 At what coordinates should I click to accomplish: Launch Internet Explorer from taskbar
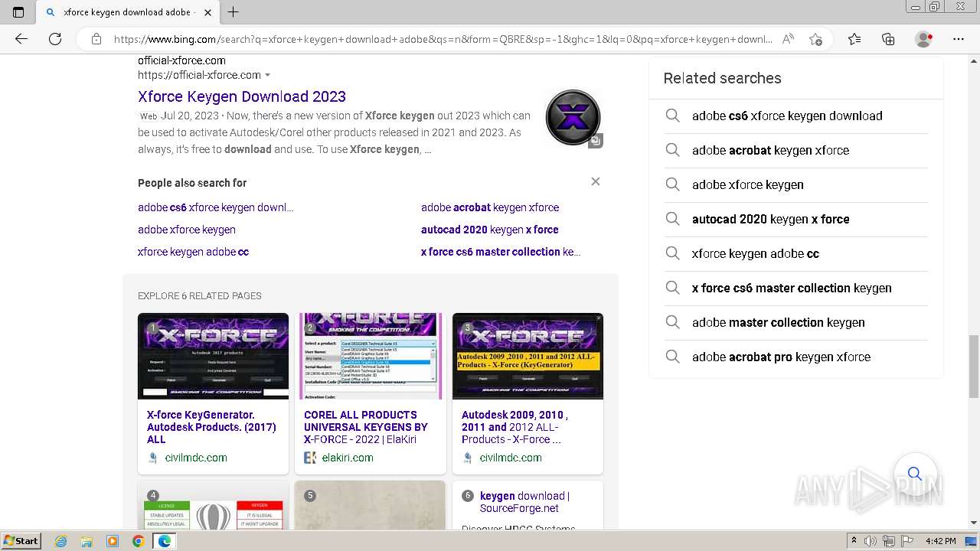pos(61,541)
